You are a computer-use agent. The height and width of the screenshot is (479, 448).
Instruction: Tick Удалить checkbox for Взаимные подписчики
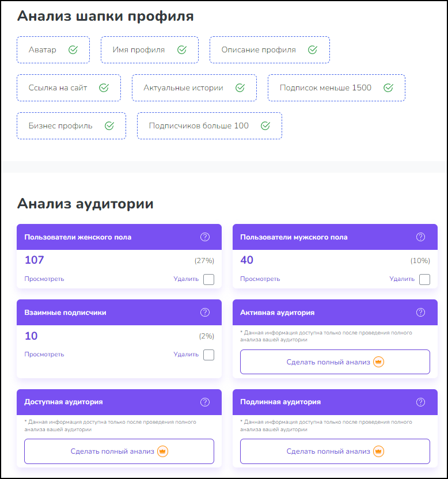(208, 355)
